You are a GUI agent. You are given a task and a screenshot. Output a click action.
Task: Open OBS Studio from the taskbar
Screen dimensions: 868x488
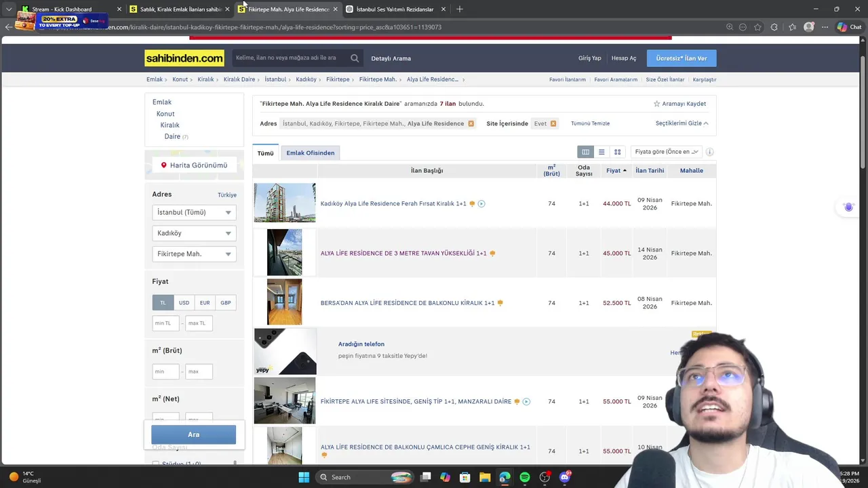(545, 477)
